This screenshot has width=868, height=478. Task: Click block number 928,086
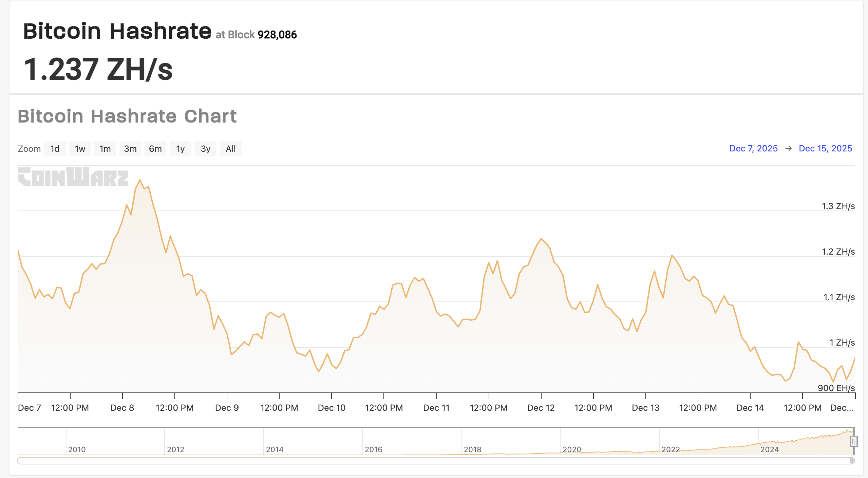[x=277, y=35]
